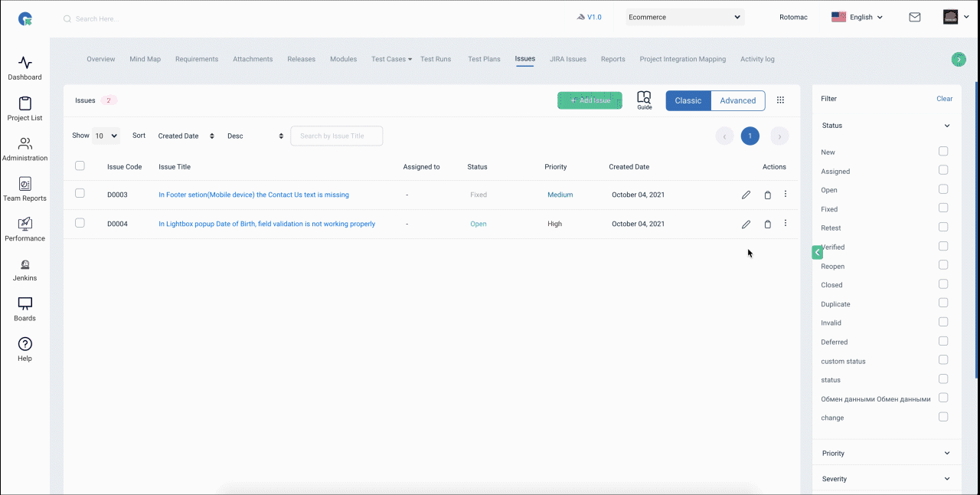
Task: Check the Retest status filter
Action: [943, 227]
